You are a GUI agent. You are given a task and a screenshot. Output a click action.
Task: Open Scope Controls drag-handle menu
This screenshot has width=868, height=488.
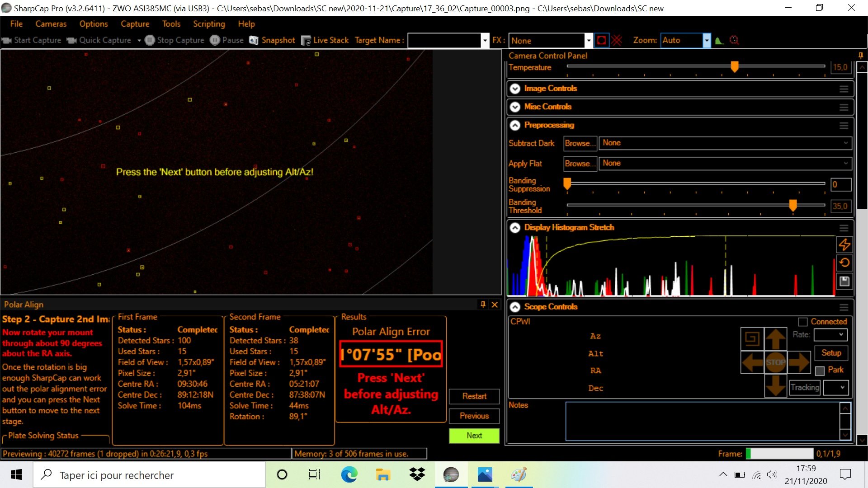pyautogui.click(x=844, y=307)
